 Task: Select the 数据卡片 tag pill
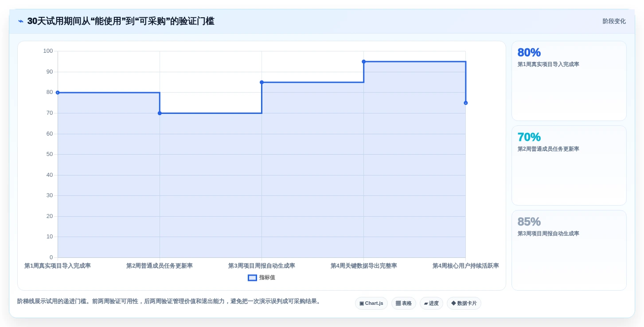pyautogui.click(x=464, y=304)
